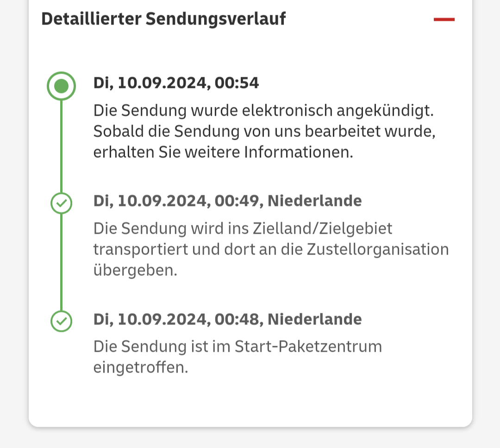Collapse the Detaillierter Sendungsverlauf section with red minus
The width and height of the screenshot is (500, 448).
pos(444,19)
